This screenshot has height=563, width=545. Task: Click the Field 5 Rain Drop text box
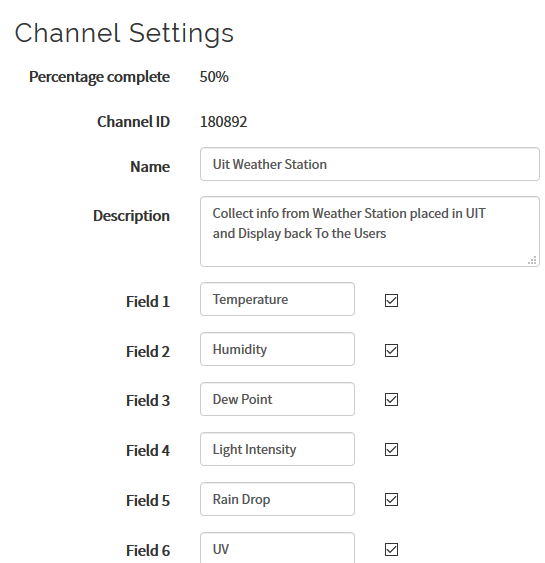(278, 499)
